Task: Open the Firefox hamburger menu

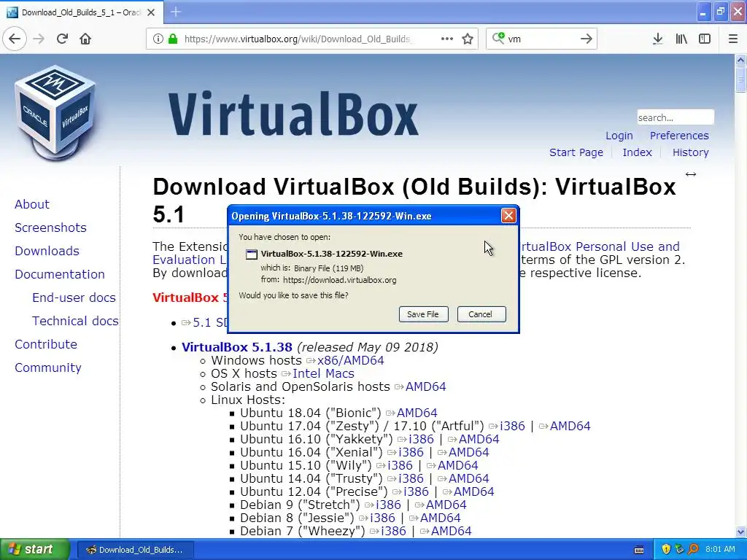Action: click(x=732, y=39)
